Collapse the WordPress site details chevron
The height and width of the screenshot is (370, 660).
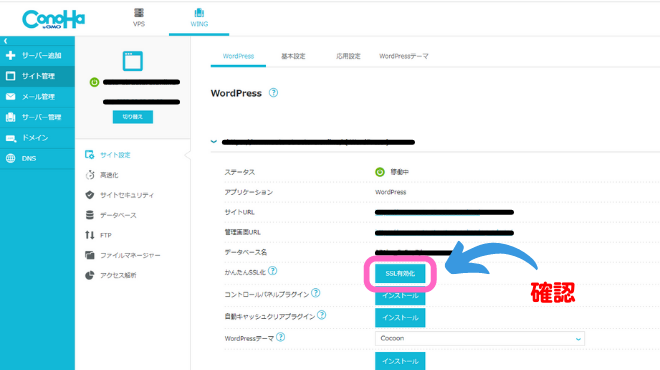pyautogui.click(x=214, y=142)
